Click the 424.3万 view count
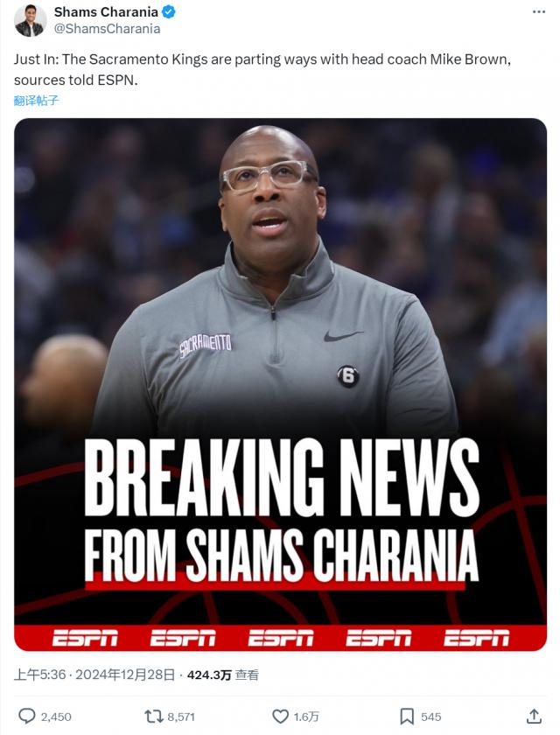The image size is (560, 735). pyautogui.click(x=209, y=675)
